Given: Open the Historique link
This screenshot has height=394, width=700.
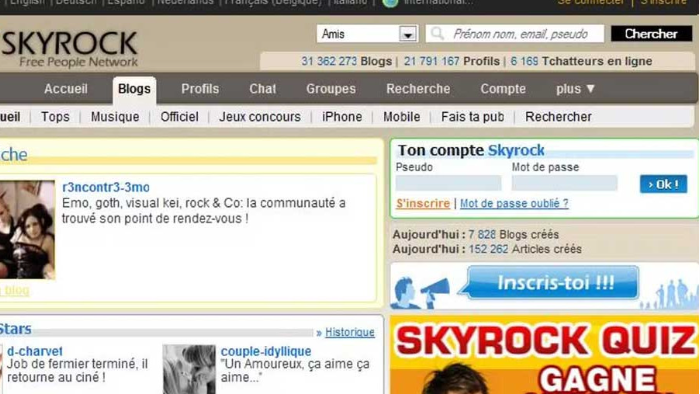Looking at the screenshot, I should click(350, 332).
